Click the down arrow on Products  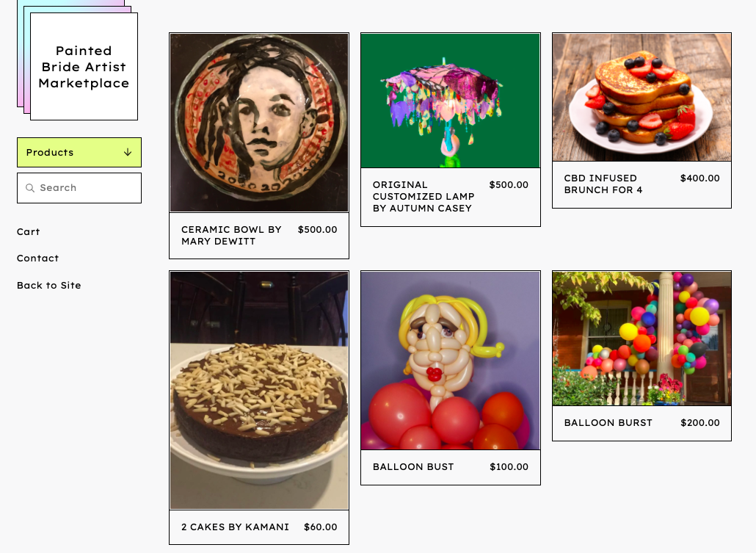point(128,153)
